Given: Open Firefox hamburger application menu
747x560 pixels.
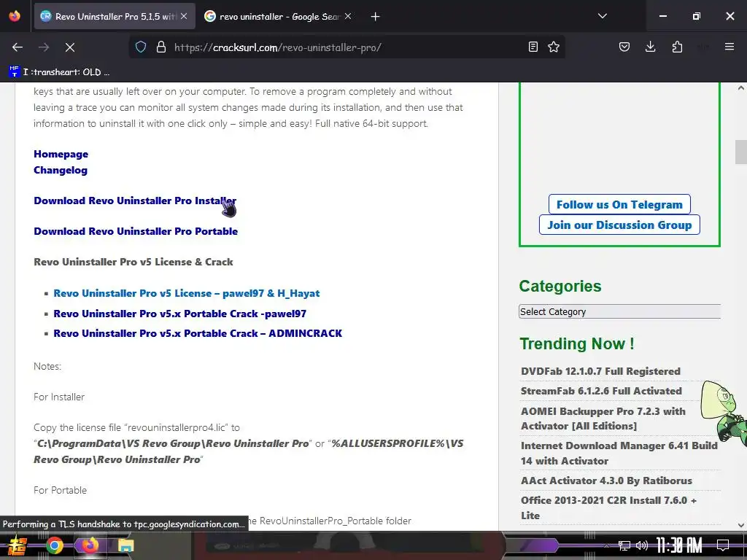Looking at the screenshot, I should pos(729,47).
